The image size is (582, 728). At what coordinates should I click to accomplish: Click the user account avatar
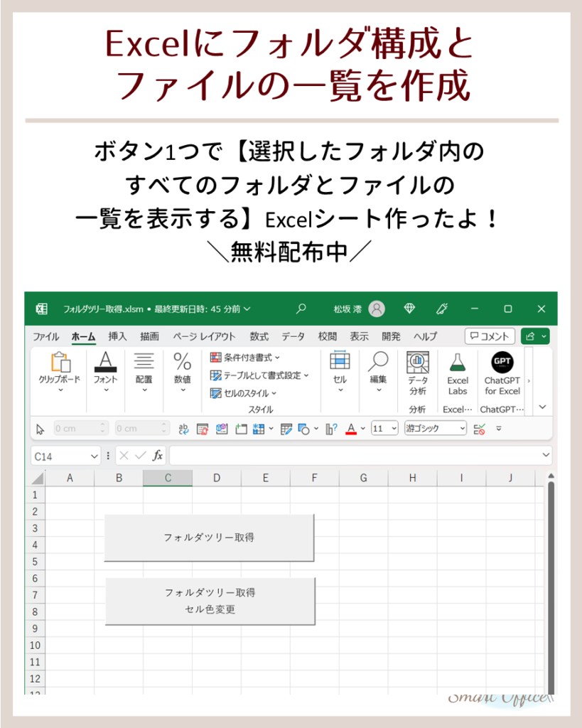[377, 309]
